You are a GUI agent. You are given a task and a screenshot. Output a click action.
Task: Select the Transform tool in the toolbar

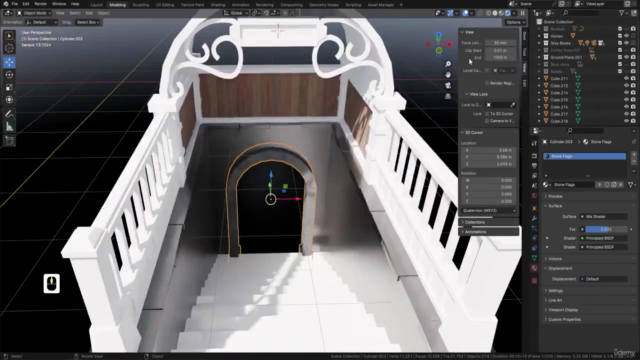[9, 100]
